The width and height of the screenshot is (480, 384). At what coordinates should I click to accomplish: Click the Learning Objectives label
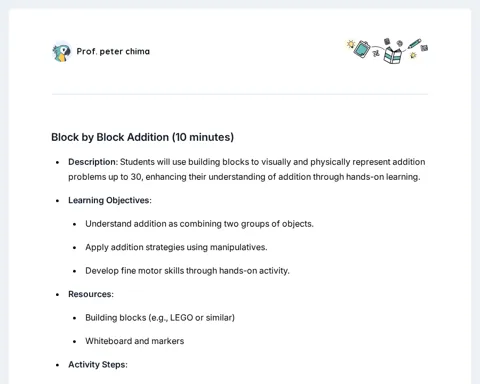click(x=110, y=200)
